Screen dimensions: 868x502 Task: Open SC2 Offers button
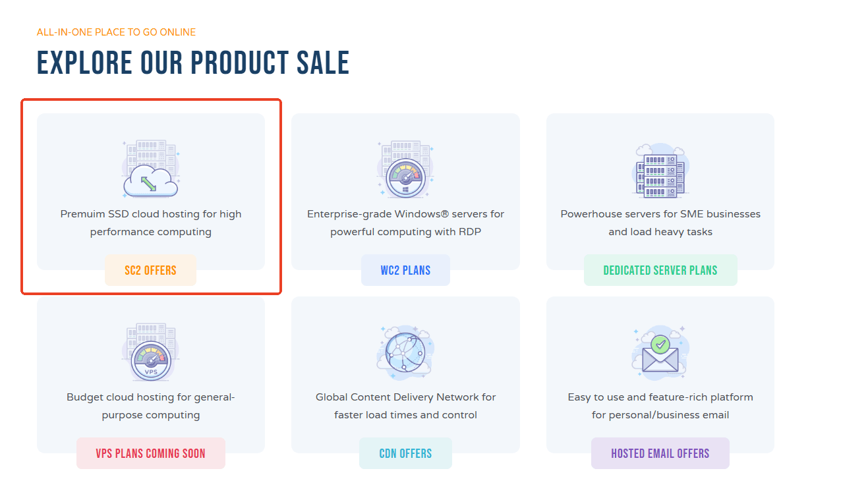point(150,270)
